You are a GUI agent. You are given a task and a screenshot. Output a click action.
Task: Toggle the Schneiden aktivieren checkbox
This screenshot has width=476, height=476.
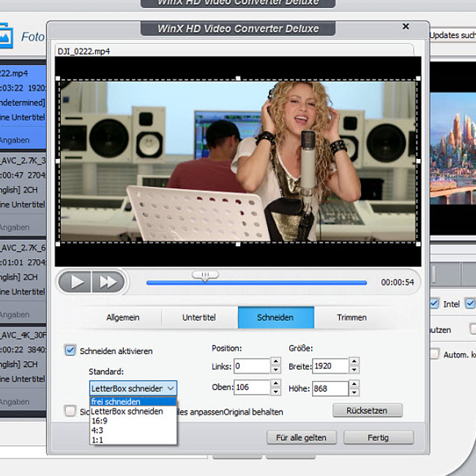[x=70, y=351]
